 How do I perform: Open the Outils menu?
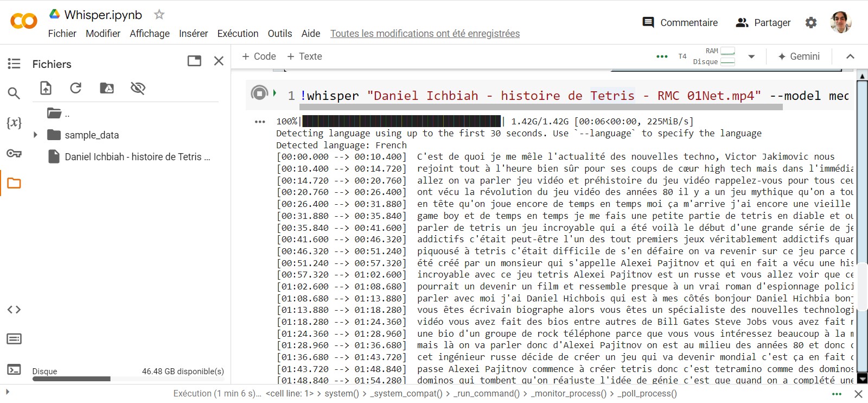point(280,34)
